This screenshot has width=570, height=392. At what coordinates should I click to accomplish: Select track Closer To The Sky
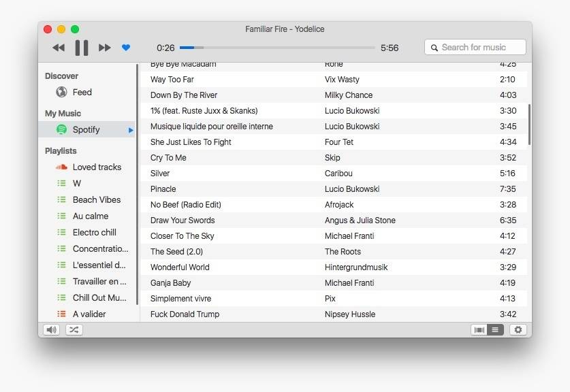(334, 235)
